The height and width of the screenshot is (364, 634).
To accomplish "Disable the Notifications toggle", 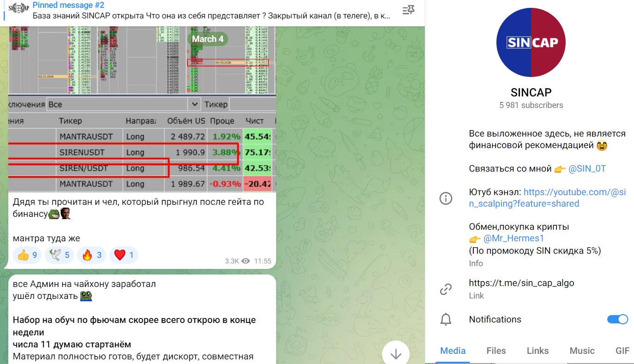I will coord(617,319).
